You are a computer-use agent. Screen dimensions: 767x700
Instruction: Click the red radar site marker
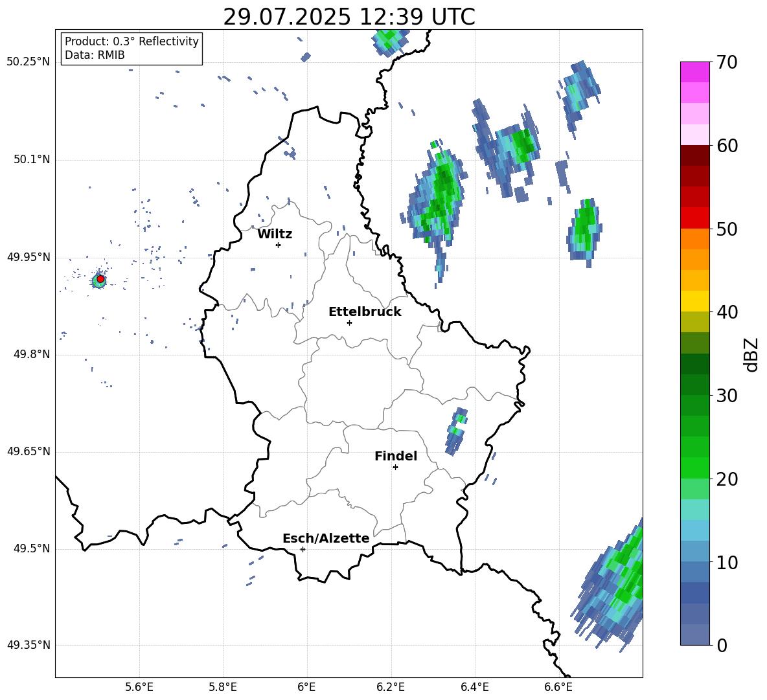point(100,279)
